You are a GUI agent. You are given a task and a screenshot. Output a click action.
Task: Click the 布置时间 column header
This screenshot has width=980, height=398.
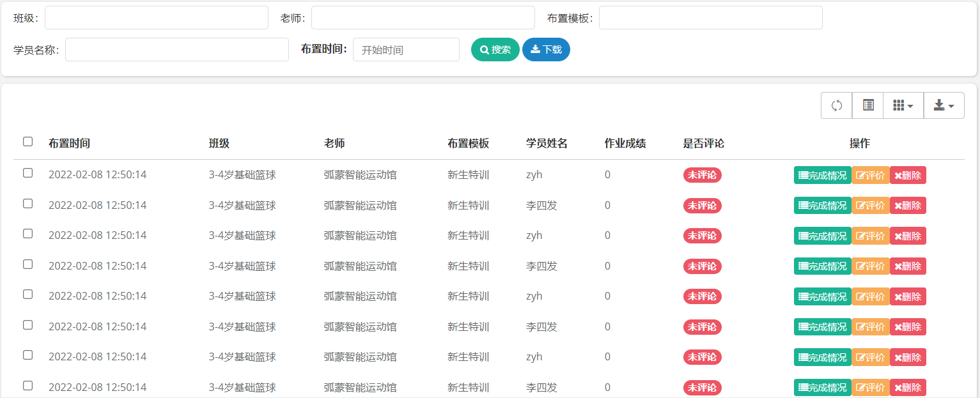pyautogui.click(x=69, y=144)
